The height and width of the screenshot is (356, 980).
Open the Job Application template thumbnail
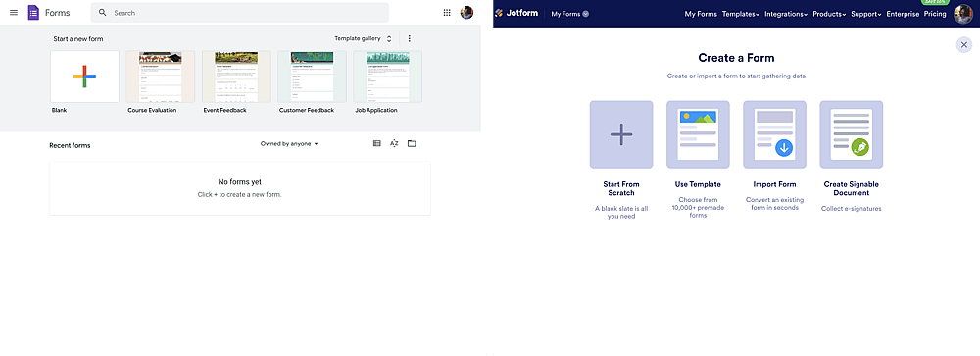387,76
